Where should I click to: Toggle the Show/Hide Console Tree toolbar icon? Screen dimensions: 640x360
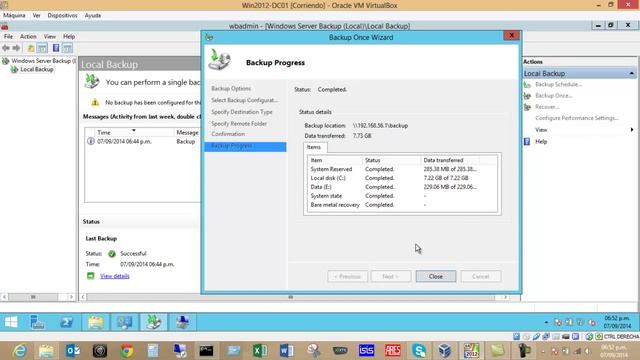coord(42,48)
